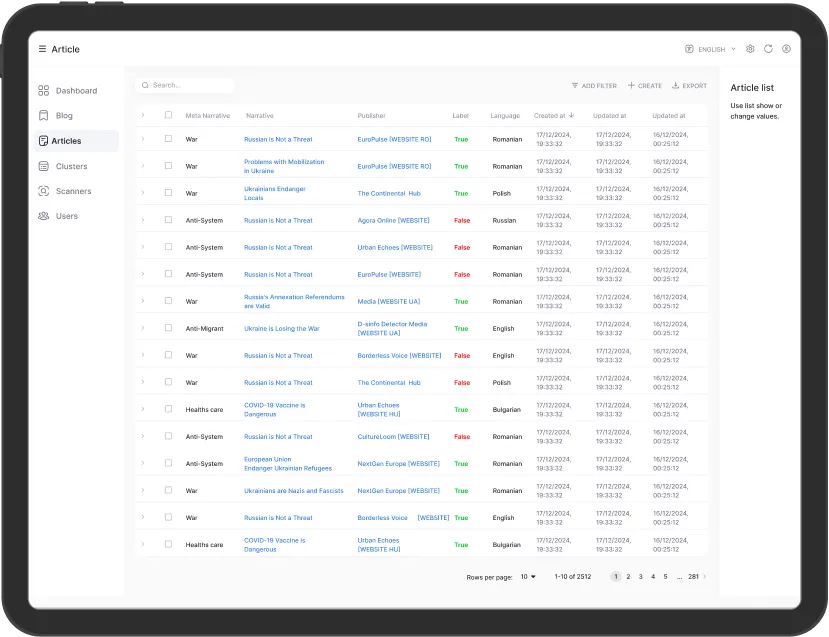Click the ADD FILTER button
Image resolution: width=829 pixels, height=637 pixels.
pyautogui.click(x=594, y=86)
